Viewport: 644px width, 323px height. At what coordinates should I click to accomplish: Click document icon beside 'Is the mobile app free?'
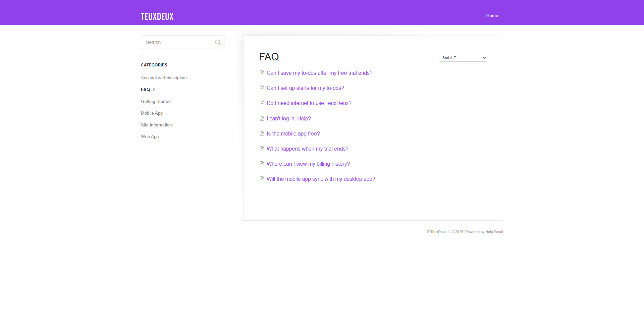(262, 133)
